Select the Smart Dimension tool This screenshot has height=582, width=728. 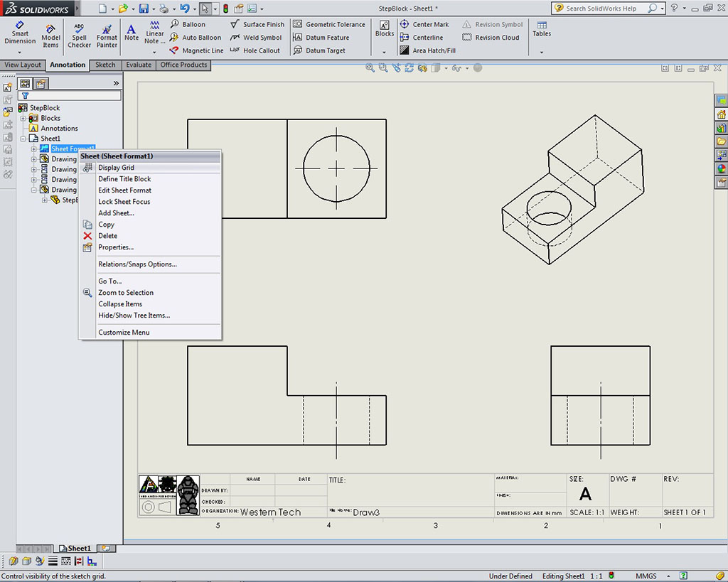(20, 33)
